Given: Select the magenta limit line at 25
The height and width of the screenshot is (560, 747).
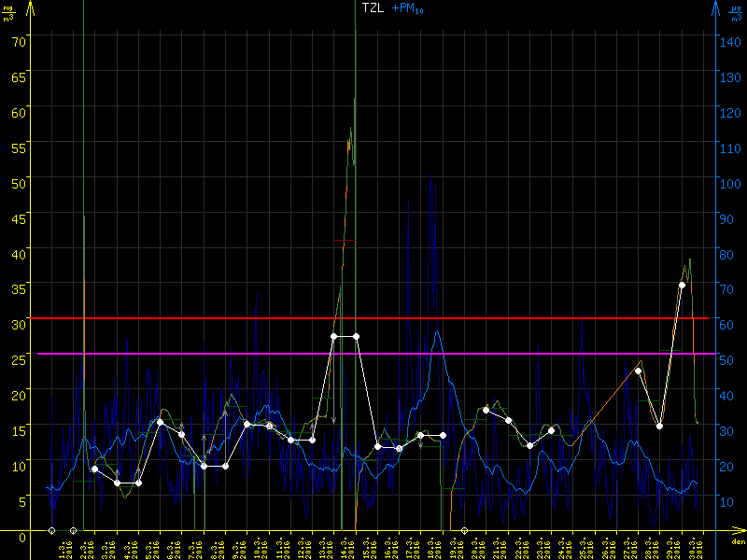Looking at the screenshot, I should [x=373, y=354].
